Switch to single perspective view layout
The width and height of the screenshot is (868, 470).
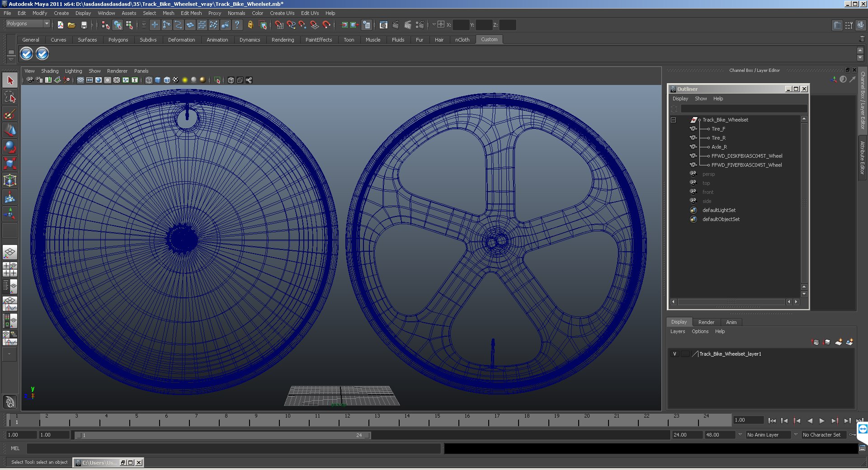10,252
